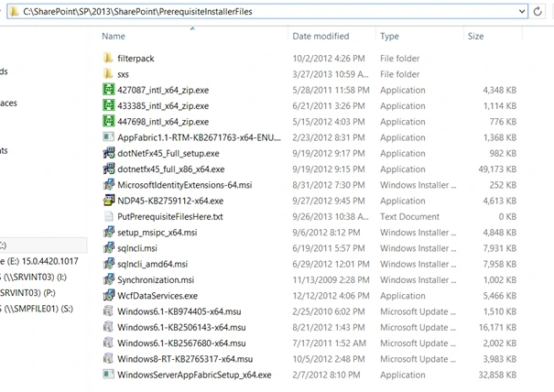This screenshot has width=554, height=392.
Task: Click the sqlncli_amd64.msi installer icon
Action: (108, 264)
